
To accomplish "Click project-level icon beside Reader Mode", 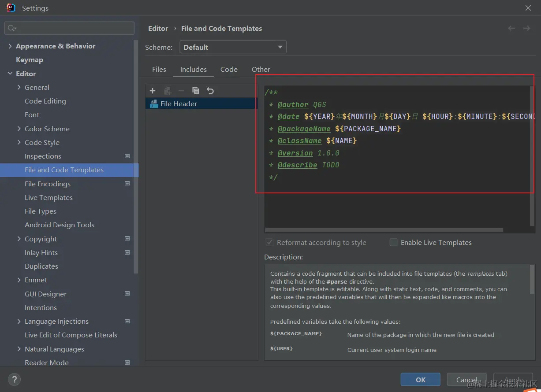I will pos(127,362).
